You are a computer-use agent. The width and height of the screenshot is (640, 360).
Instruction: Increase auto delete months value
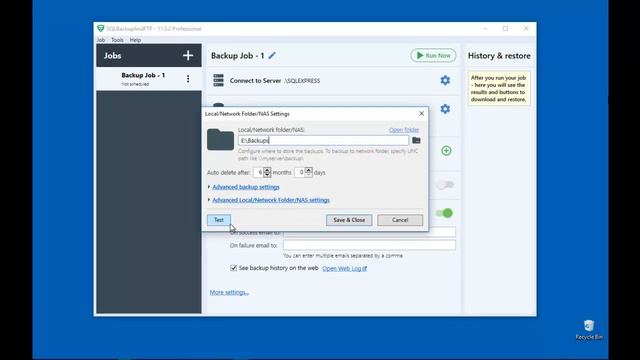click(x=267, y=170)
